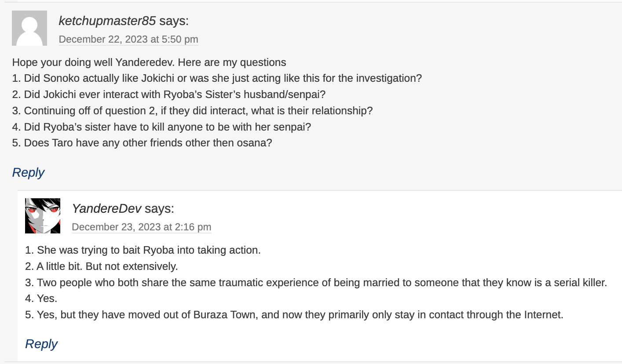Click the answer about baiting Ryoba
This screenshot has width=622, height=364.
pyautogui.click(x=143, y=250)
